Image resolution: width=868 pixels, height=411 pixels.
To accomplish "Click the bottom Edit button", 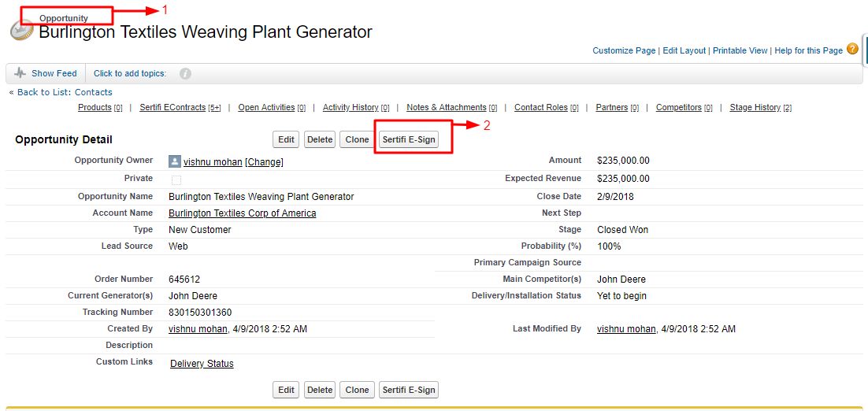I will [x=286, y=390].
